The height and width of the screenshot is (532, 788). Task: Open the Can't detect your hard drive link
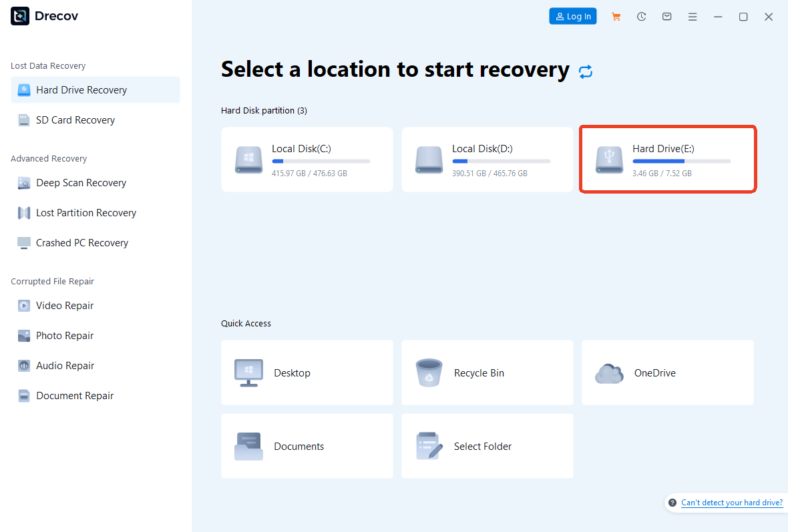(732, 503)
